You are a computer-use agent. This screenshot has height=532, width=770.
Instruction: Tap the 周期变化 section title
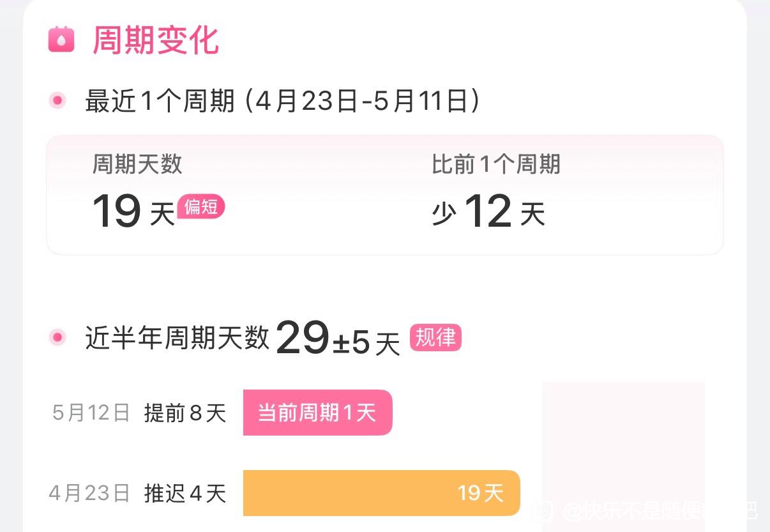(x=156, y=40)
